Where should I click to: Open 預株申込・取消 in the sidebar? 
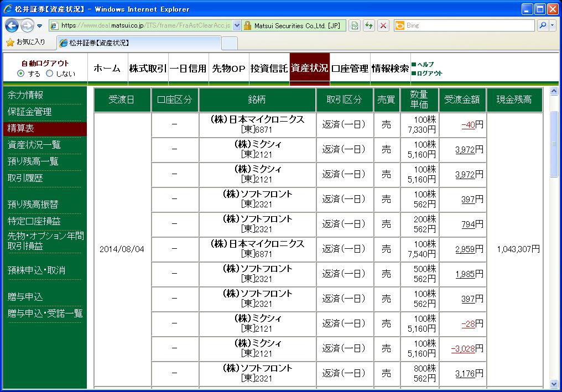pyautogui.click(x=37, y=270)
